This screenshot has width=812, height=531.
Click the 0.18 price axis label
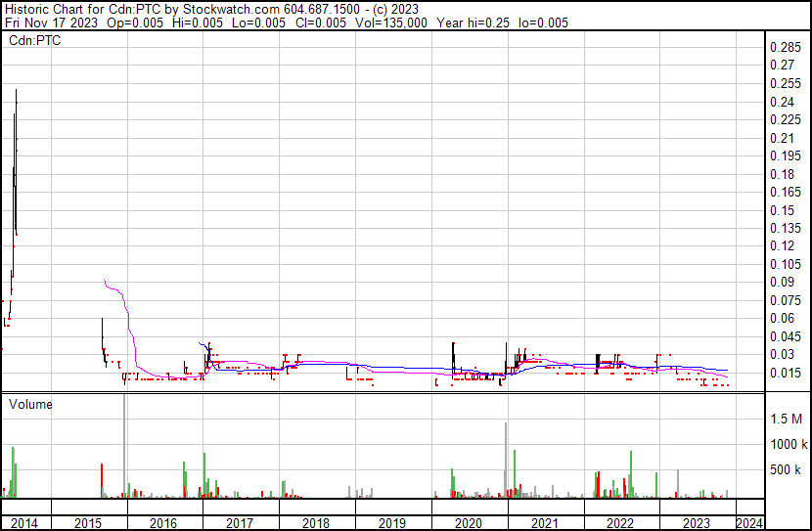pyautogui.click(x=782, y=174)
